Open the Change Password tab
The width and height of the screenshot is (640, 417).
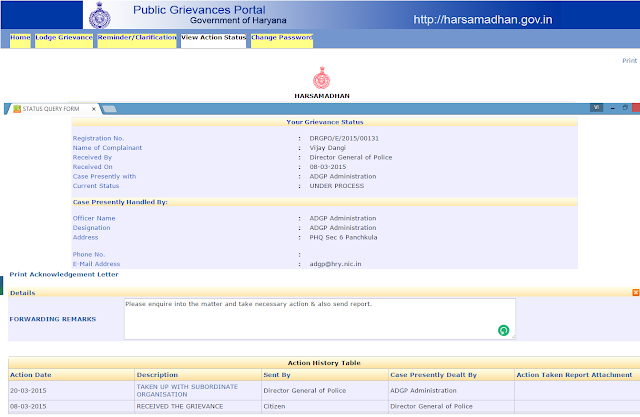click(282, 41)
